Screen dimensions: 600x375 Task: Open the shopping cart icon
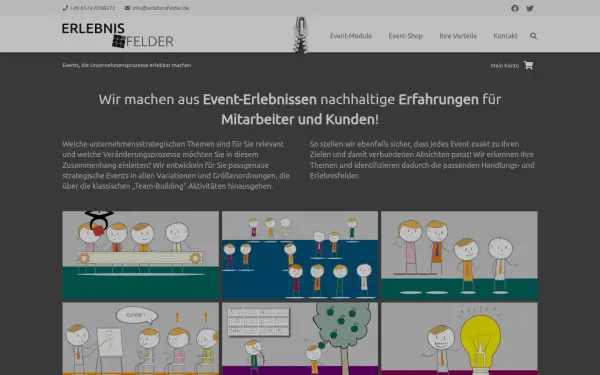click(528, 65)
